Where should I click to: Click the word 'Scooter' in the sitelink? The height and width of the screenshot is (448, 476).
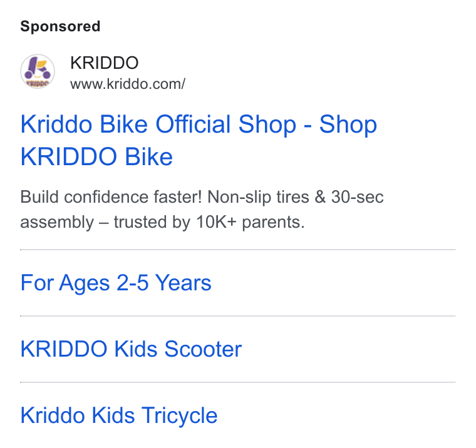click(x=203, y=349)
